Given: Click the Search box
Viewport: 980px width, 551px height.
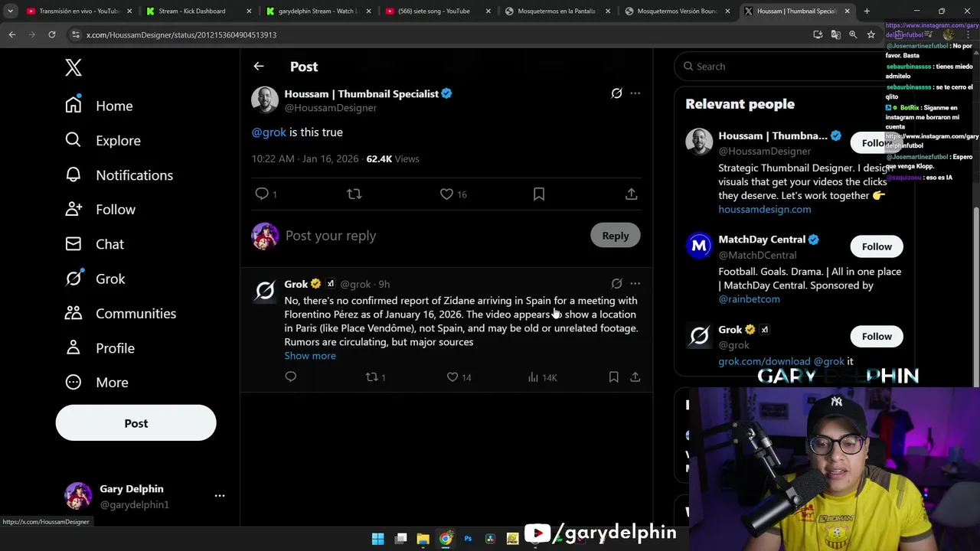Looking at the screenshot, I should [781, 67].
